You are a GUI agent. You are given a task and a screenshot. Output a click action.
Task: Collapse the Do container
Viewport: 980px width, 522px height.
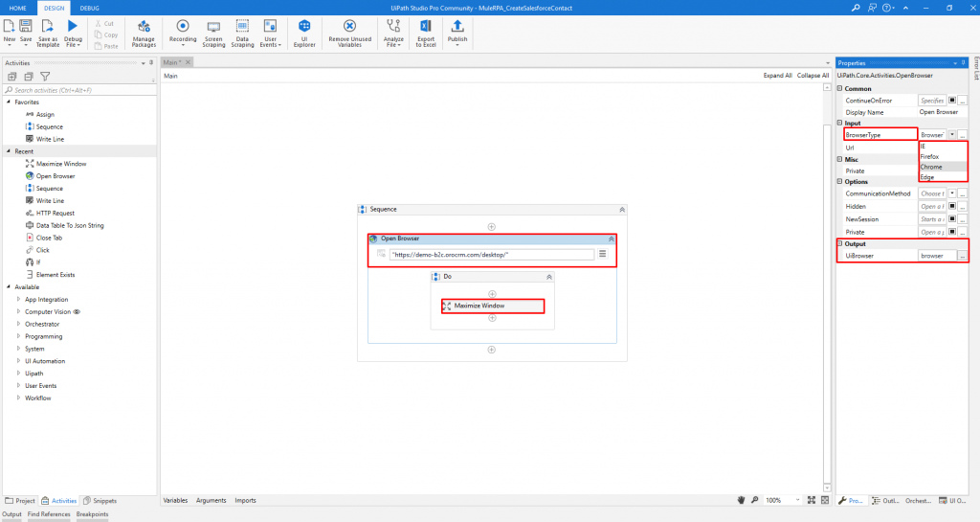[549, 276]
